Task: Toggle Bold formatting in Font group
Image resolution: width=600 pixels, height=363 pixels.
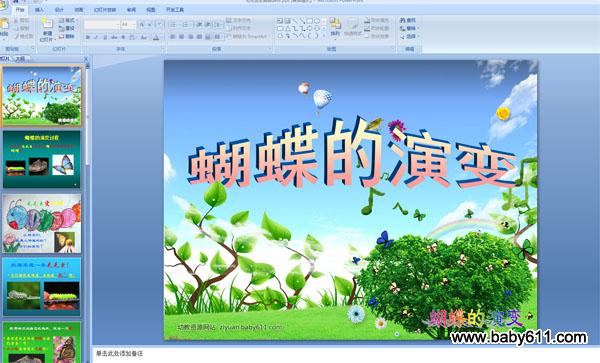Action: coord(88,37)
